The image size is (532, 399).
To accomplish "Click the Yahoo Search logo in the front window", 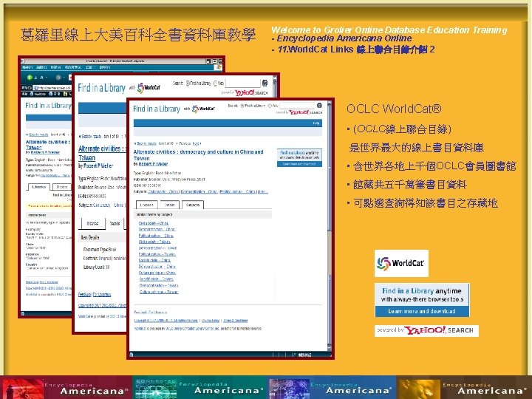I will point(299,112).
